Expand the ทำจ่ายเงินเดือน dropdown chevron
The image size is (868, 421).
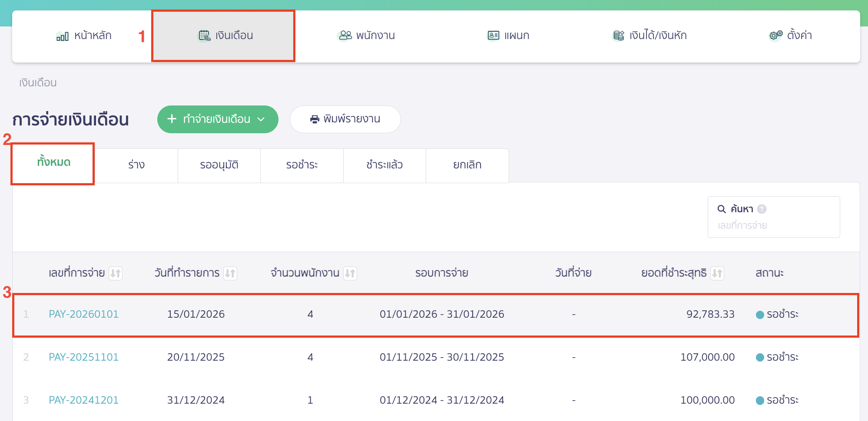tap(261, 119)
